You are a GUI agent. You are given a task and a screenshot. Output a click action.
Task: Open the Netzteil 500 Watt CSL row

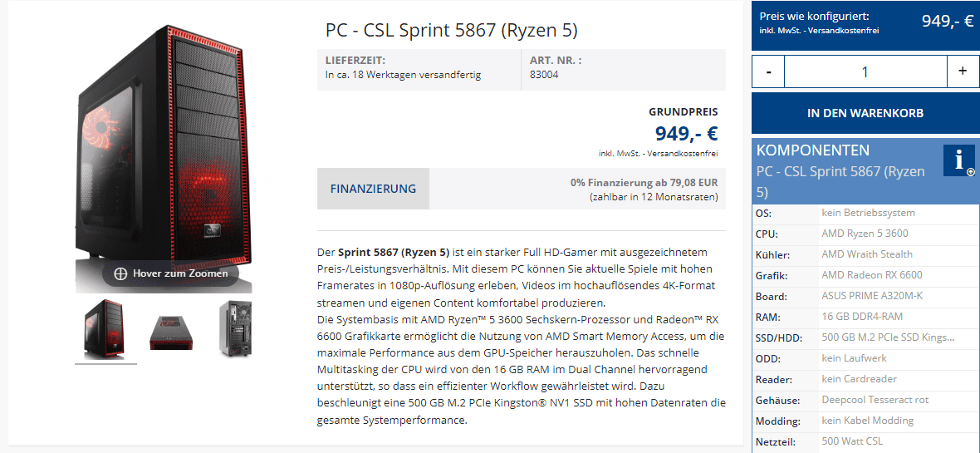(865, 441)
